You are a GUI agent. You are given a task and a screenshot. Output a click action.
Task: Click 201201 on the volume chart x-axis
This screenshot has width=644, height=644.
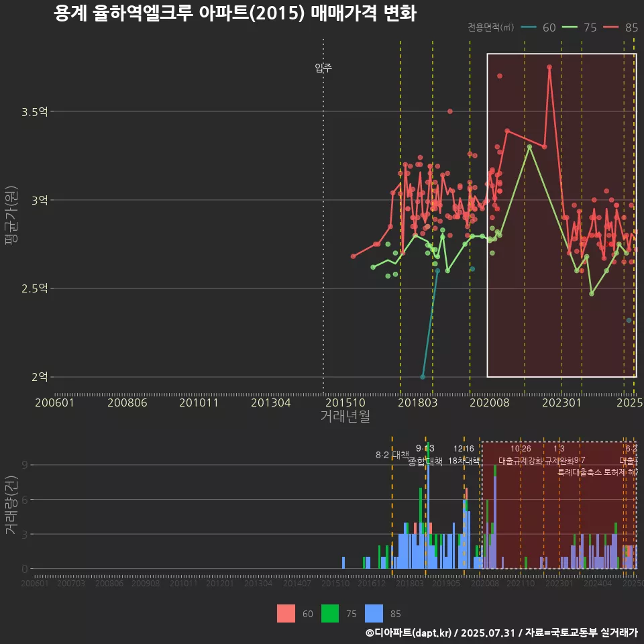(220, 583)
